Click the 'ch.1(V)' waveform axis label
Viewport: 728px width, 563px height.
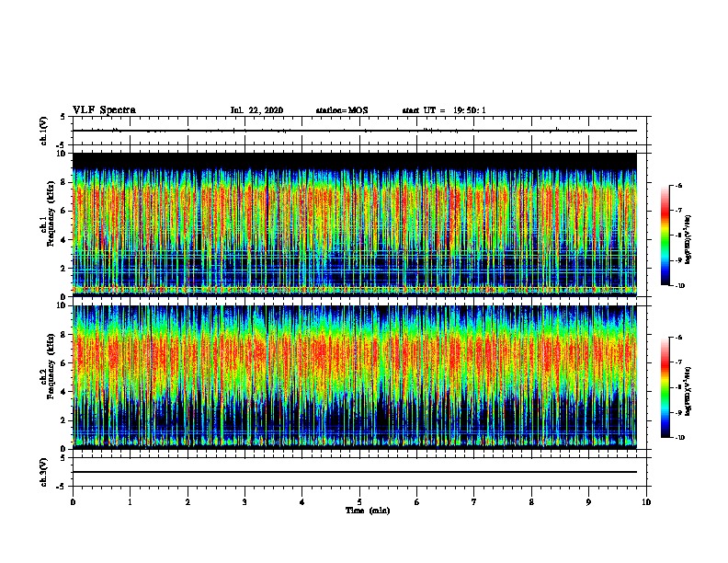[43, 131]
